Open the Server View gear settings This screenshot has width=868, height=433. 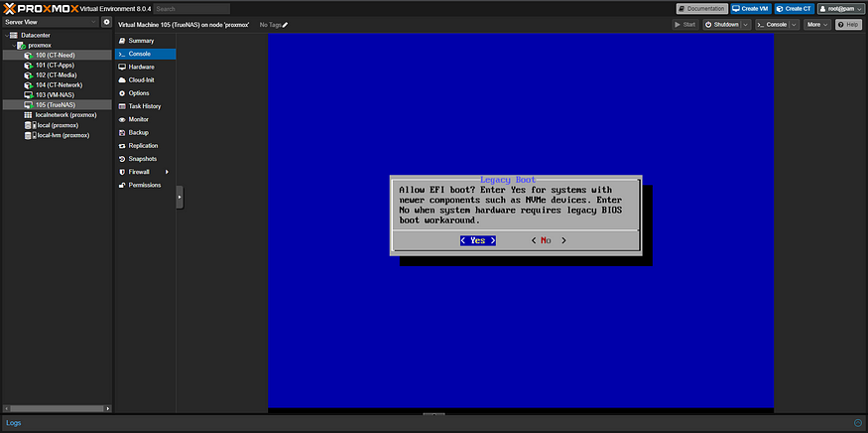[107, 22]
